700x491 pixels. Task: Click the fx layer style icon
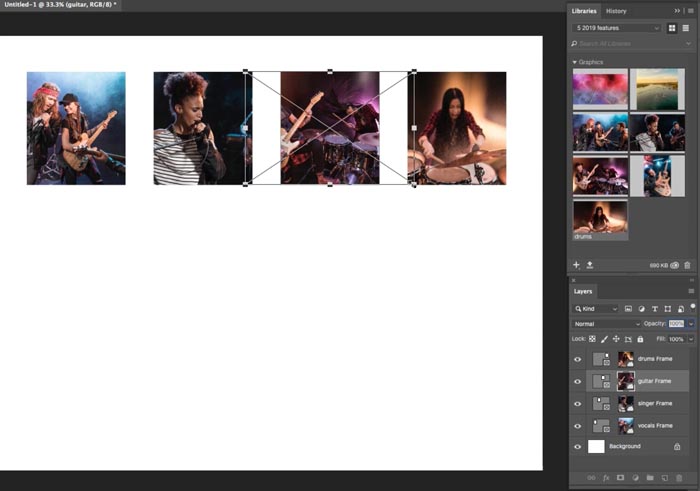[x=606, y=478]
